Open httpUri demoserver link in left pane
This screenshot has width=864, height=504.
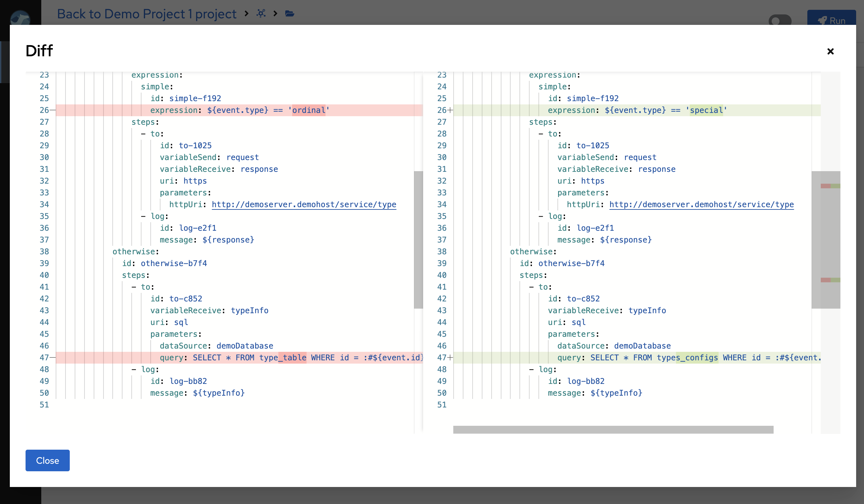[304, 205]
